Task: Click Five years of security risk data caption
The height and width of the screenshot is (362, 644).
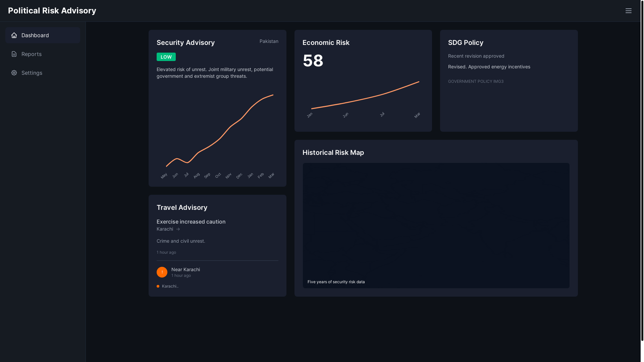Action: pos(336,282)
